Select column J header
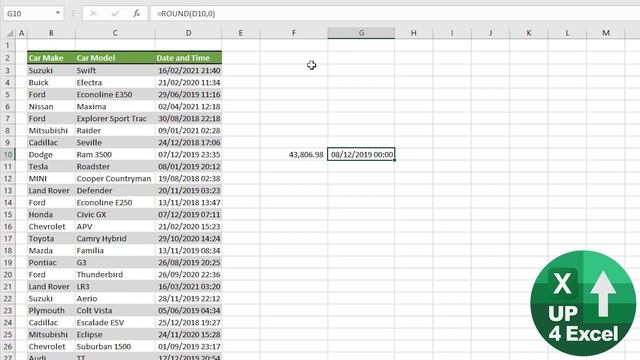This screenshot has height=360, width=640. (x=490, y=33)
